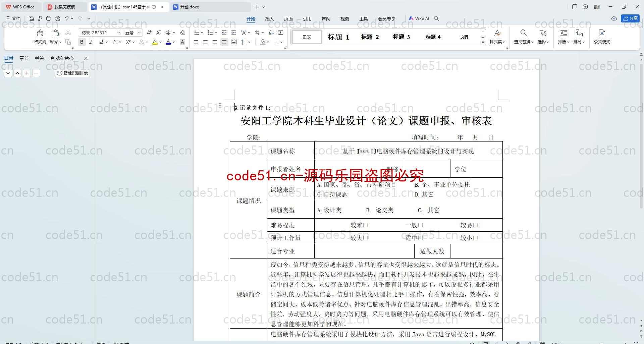Click the WPS AI icon
Screen dimensions: 644x344
coord(419,18)
